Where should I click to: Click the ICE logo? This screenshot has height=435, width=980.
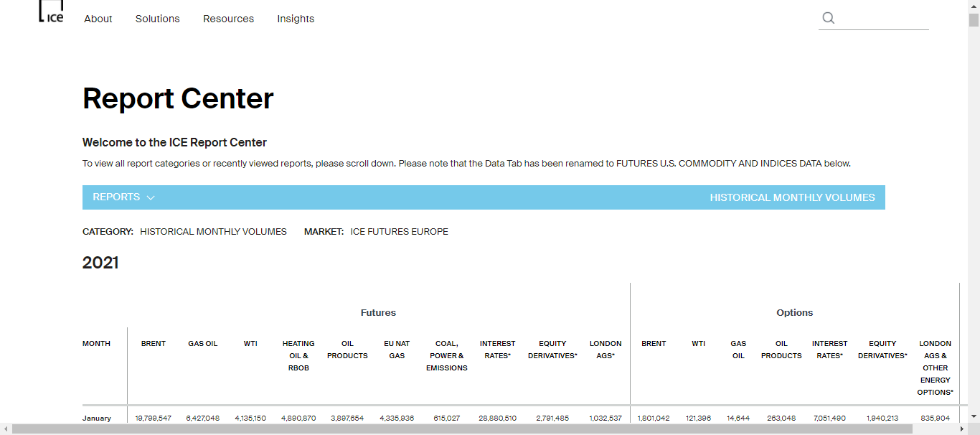coord(51,11)
